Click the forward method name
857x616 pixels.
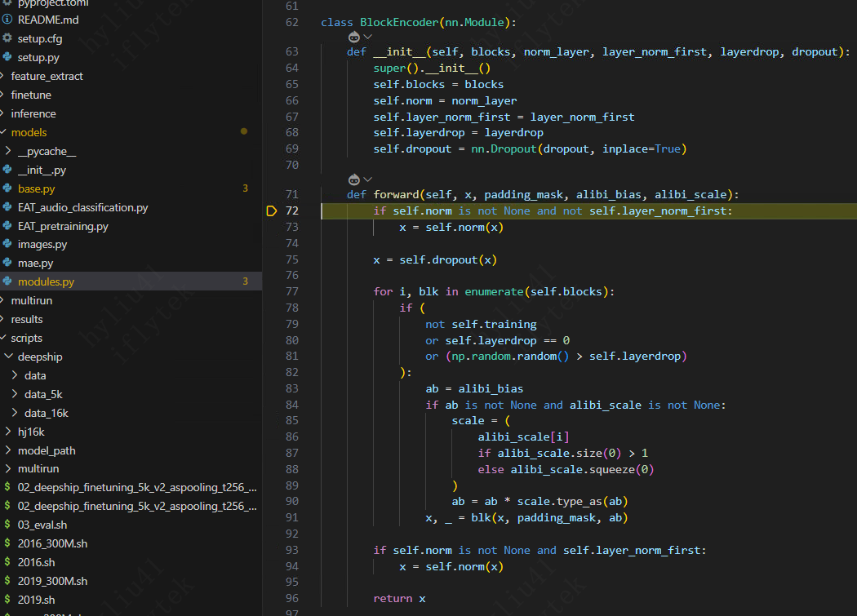(396, 194)
